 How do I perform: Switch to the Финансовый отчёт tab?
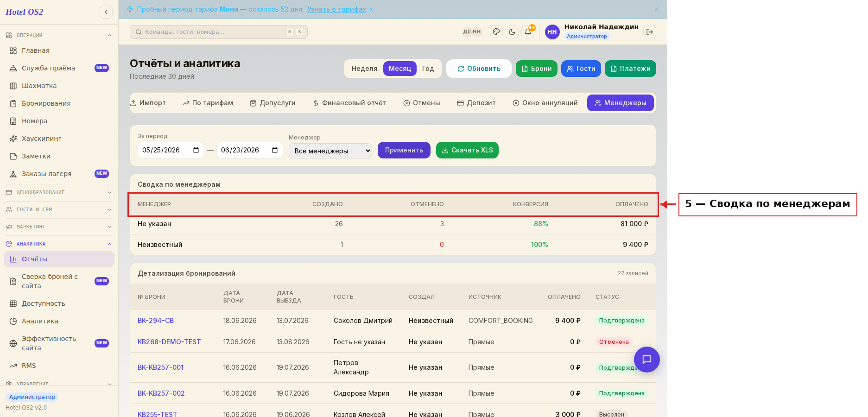coord(349,103)
